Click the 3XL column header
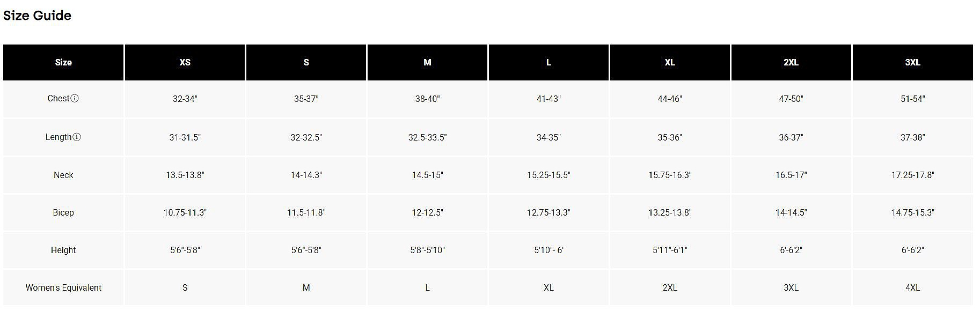This screenshot has height=310, width=980. (912, 63)
